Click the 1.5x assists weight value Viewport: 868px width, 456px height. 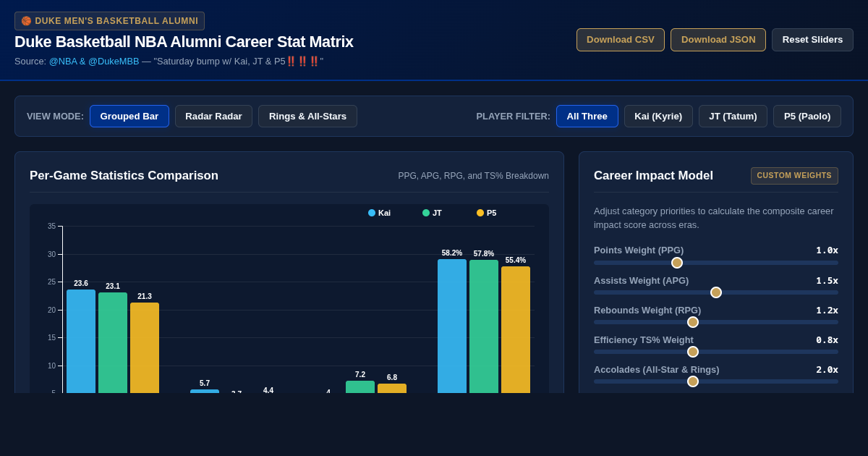pyautogui.click(x=827, y=280)
